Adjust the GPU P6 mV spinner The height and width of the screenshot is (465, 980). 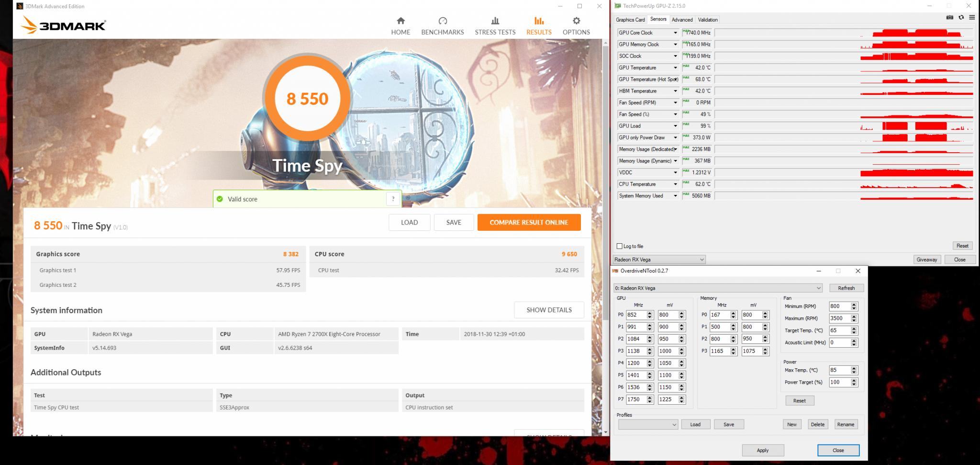[x=682, y=387]
